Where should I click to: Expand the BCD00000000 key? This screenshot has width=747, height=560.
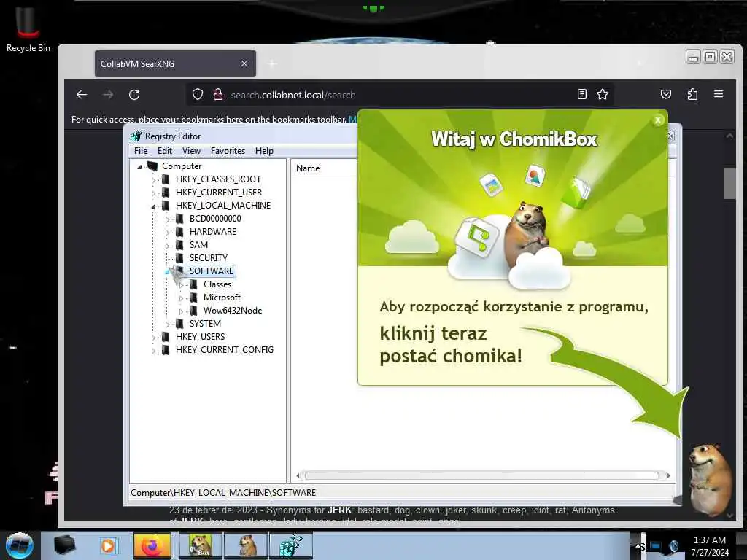pyautogui.click(x=167, y=219)
